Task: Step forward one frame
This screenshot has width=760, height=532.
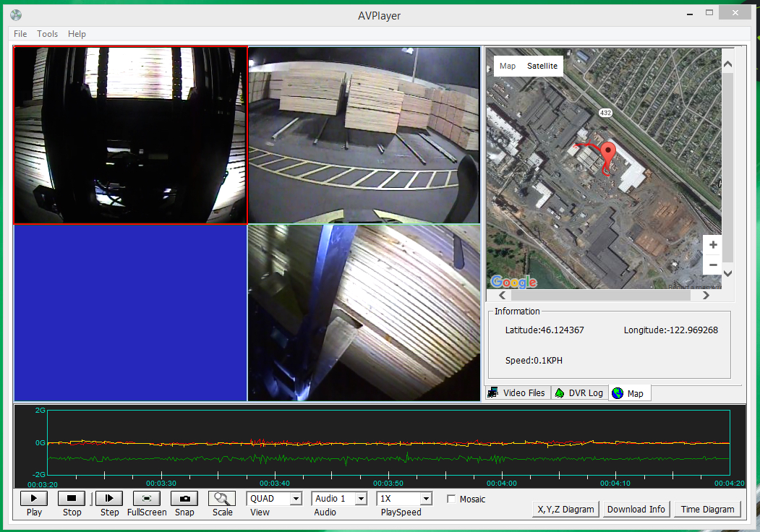Action: pos(109,498)
